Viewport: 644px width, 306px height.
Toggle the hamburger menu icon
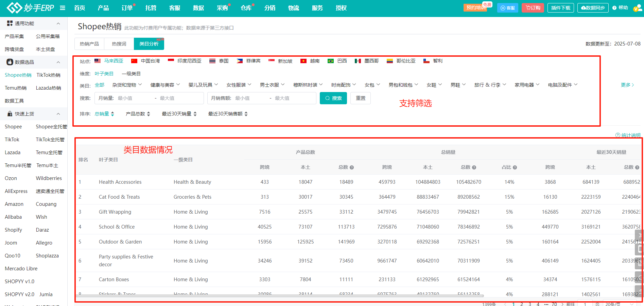tap(63, 8)
